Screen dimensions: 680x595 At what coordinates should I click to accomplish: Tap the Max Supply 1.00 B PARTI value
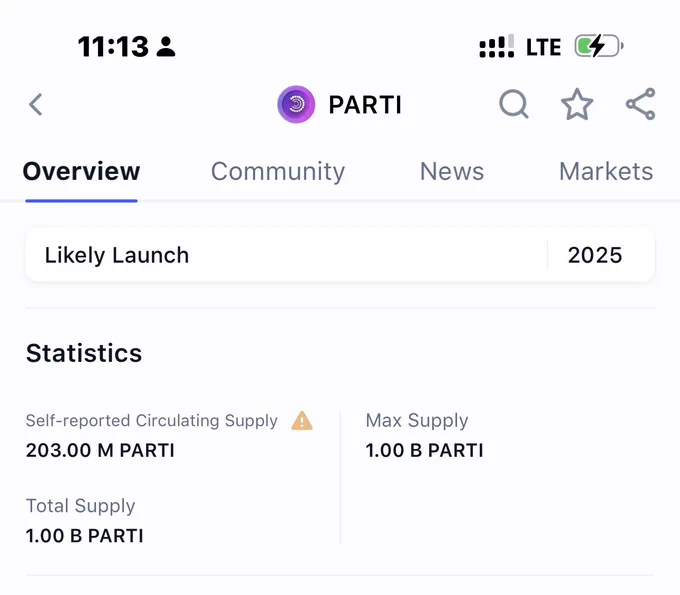424,450
